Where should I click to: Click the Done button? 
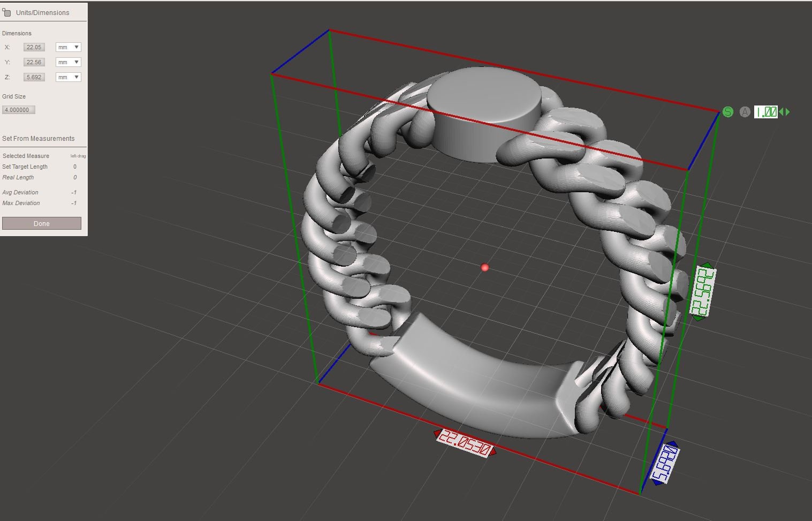click(42, 223)
